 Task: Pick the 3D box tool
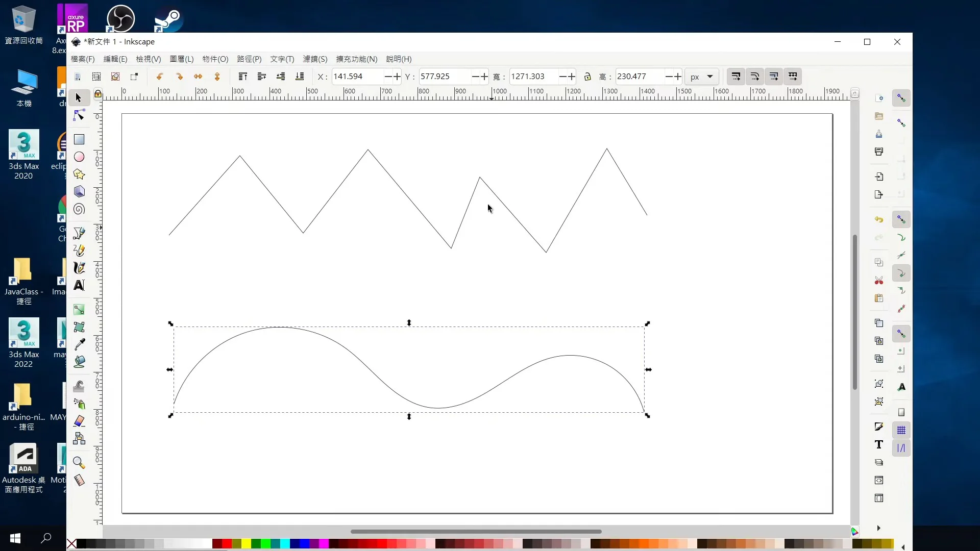pos(79,192)
